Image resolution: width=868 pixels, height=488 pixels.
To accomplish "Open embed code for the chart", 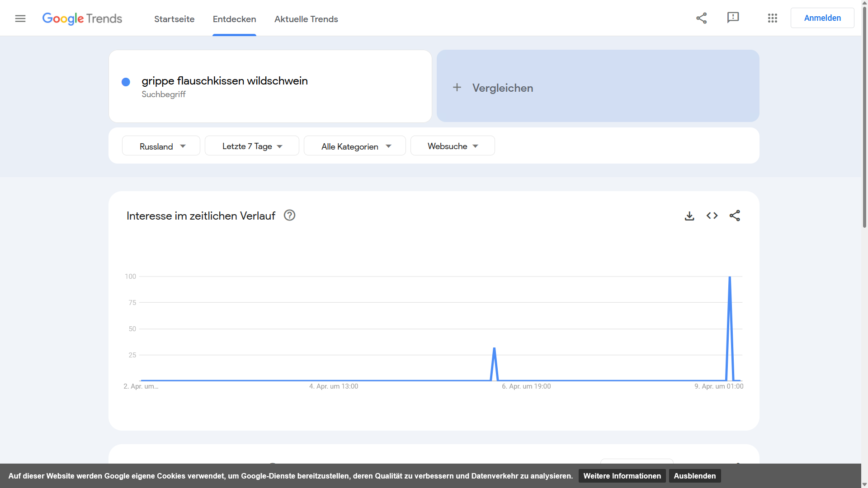I will 712,216.
